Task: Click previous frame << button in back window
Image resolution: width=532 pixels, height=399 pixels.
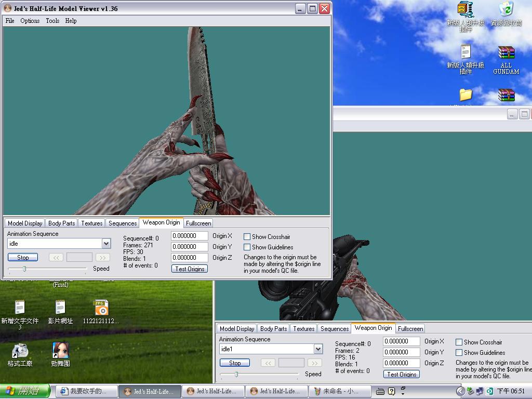Action: [x=268, y=363]
